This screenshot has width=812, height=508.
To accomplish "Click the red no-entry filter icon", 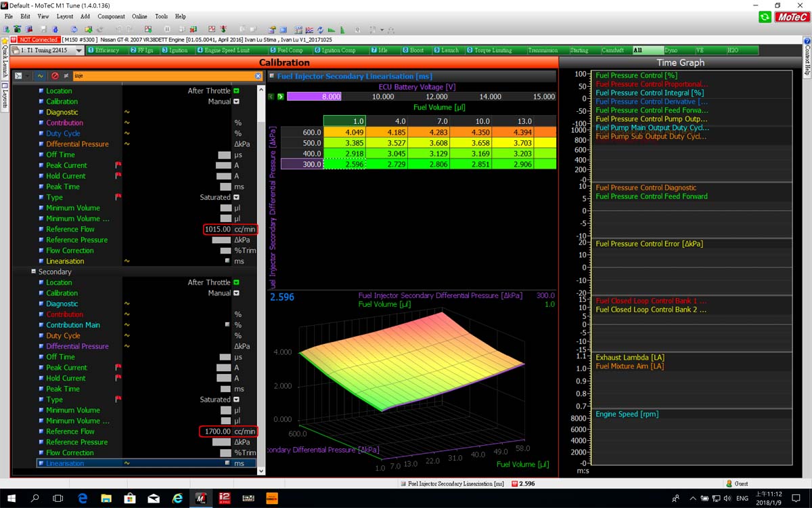I will click(55, 76).
